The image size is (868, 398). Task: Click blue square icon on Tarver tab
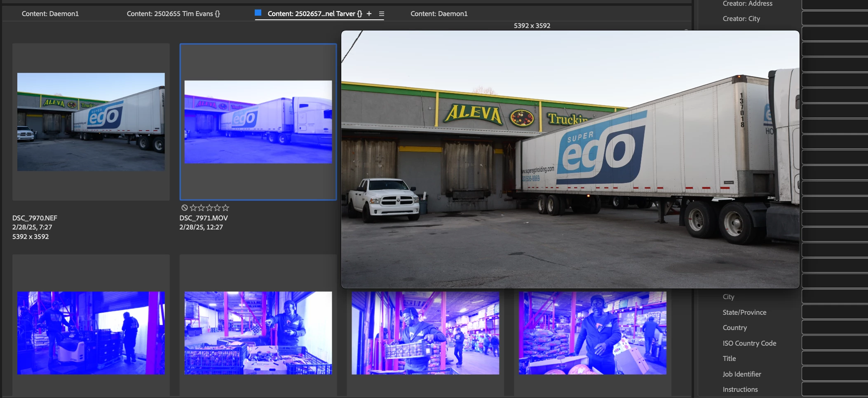258,13
